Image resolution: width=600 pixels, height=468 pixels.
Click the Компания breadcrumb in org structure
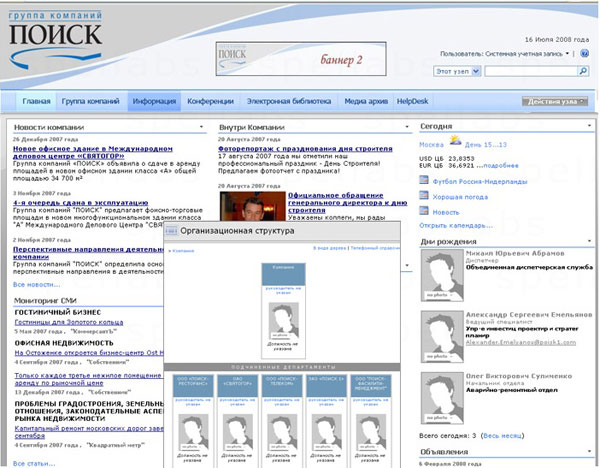tap(183, 251)
